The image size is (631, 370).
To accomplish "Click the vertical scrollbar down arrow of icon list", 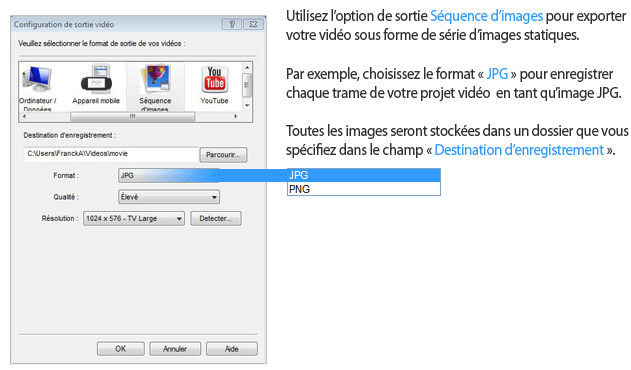I will click(x=247, y=105).
